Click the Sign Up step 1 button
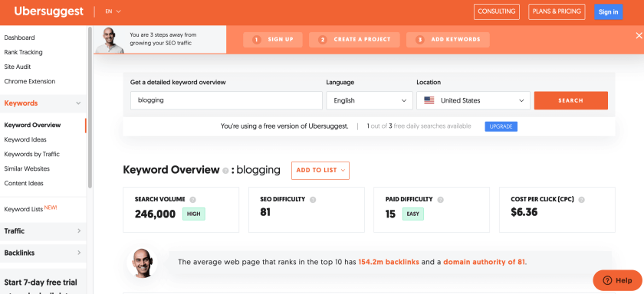The width and height of the screenshot is (644, 294). coord(273,40)
